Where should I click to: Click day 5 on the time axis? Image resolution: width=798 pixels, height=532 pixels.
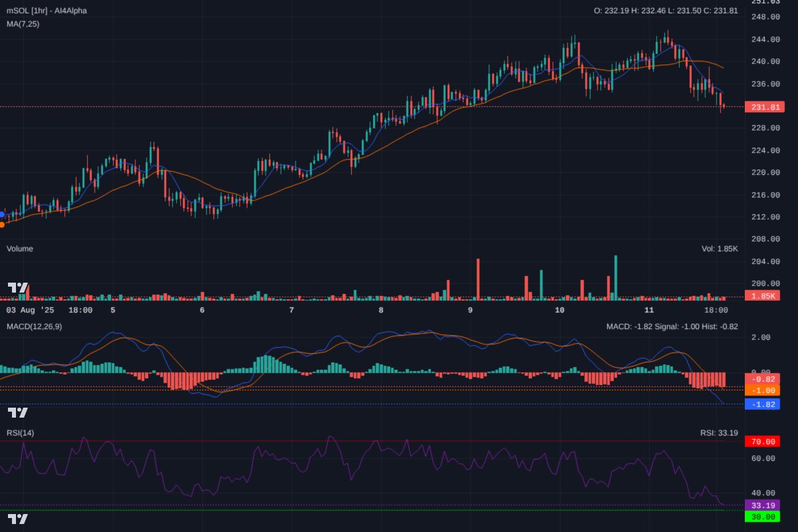[x=113, y=310]
